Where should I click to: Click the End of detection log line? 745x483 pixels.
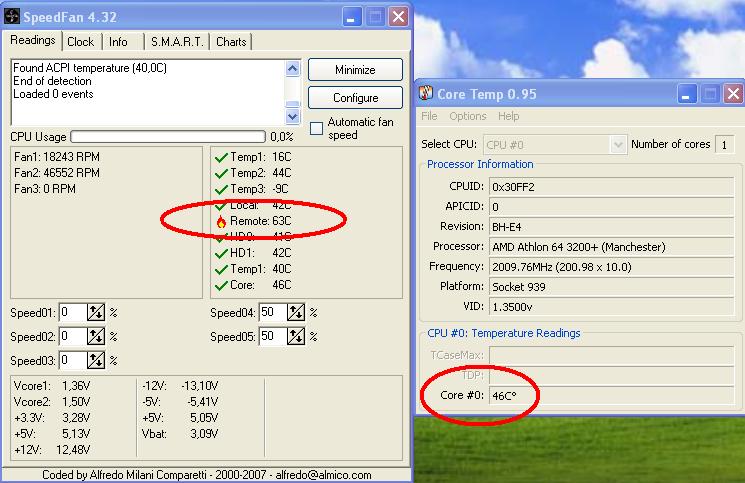pos(52,81)
